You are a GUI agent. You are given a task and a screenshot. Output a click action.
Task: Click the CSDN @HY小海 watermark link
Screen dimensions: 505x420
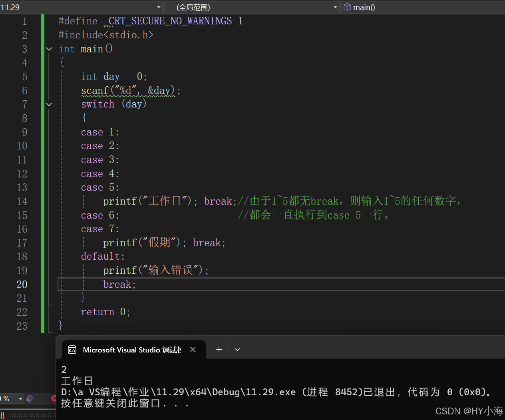click(x=469, y=411)
